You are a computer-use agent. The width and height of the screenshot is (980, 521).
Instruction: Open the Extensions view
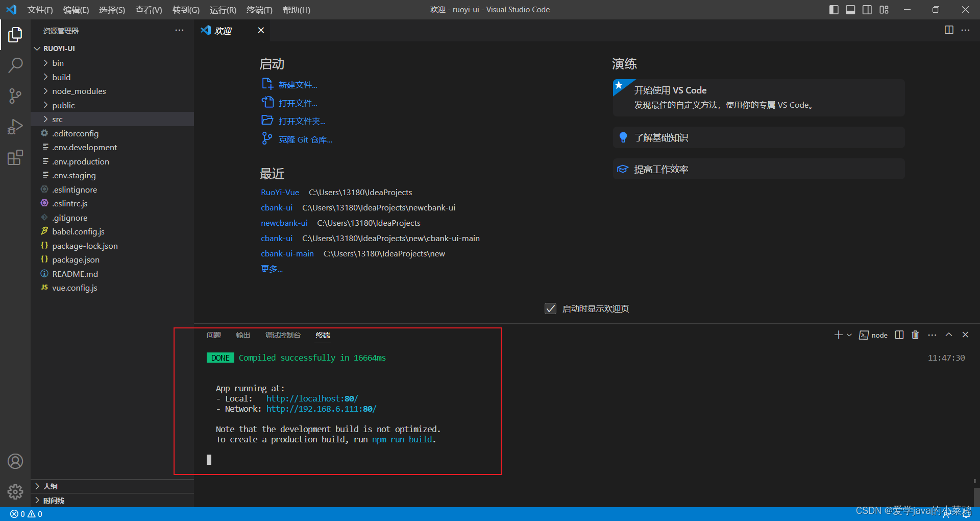(15, 157)
